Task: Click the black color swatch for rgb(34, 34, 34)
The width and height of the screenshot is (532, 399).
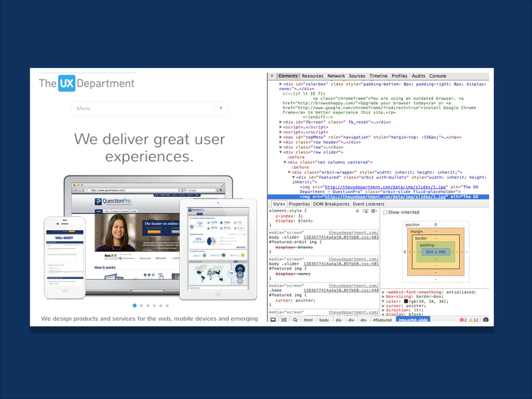Action: [x=406, y=301]
